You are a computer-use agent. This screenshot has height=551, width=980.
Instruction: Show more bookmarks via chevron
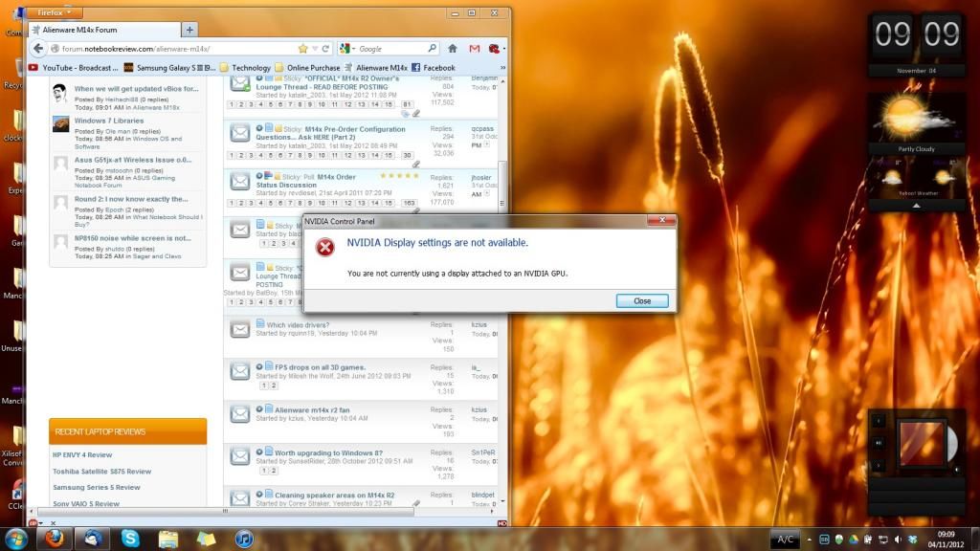click(x=502, y=68)
